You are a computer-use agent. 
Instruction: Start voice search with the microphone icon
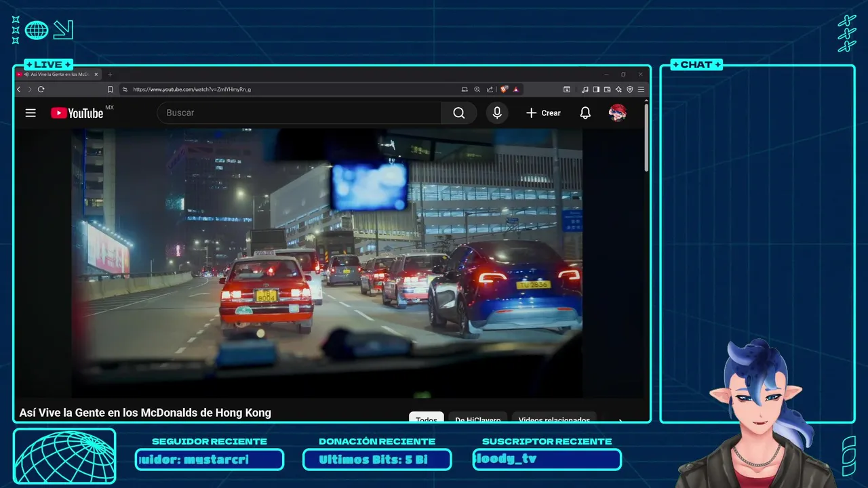[x=497, y=113]
